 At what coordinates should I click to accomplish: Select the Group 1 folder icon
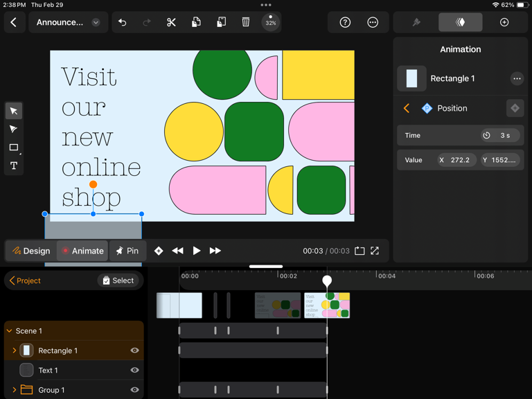click(x=26, y=390)
